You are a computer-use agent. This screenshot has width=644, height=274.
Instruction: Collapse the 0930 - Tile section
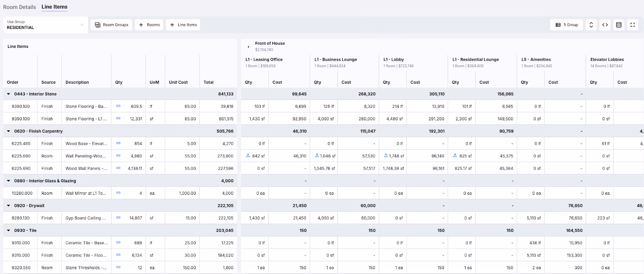8,231
